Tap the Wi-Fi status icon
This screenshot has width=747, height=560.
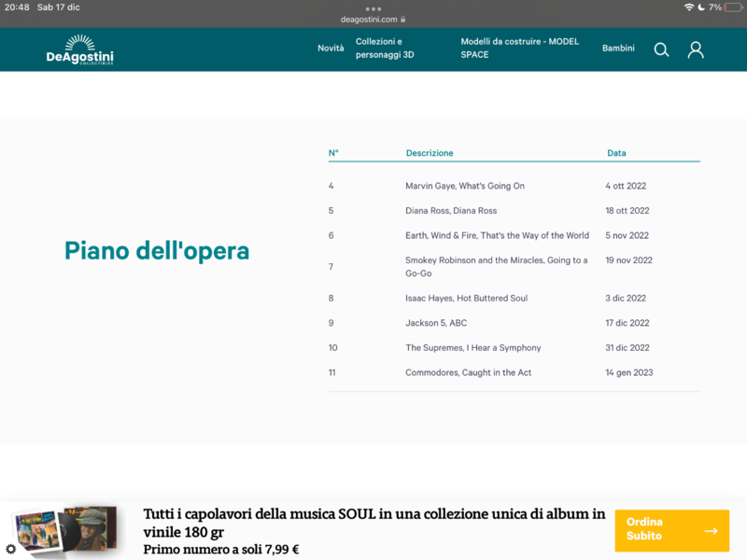689,7
